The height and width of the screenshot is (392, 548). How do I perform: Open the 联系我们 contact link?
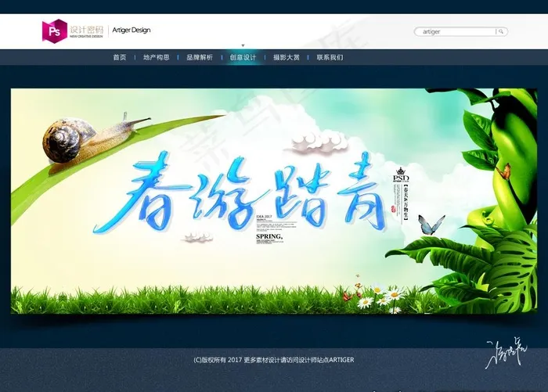330,57
